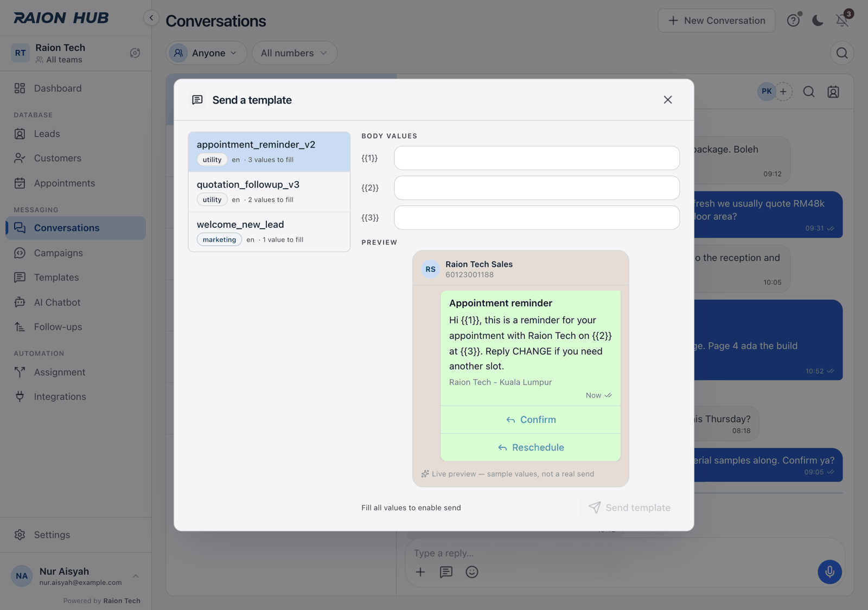Open the All numbers dropdown
Viewport: 868px width, 610px height.
pyautogui.click(x=295, y=53)
